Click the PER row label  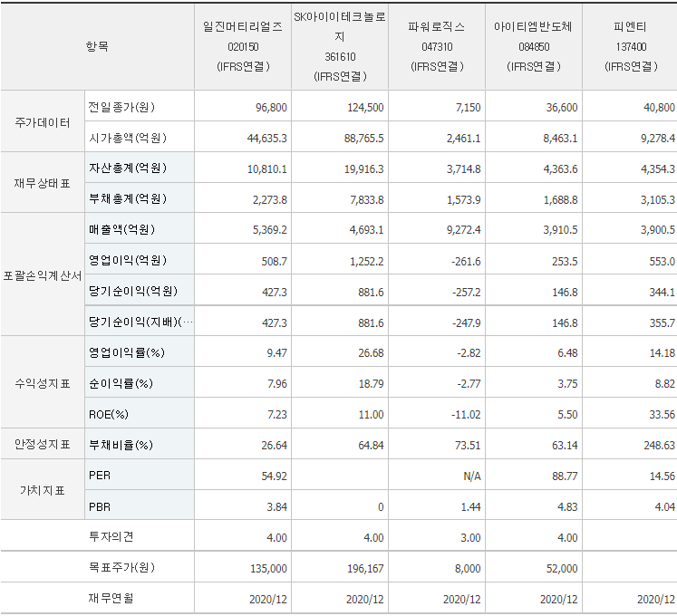click(x=100, y=476)
